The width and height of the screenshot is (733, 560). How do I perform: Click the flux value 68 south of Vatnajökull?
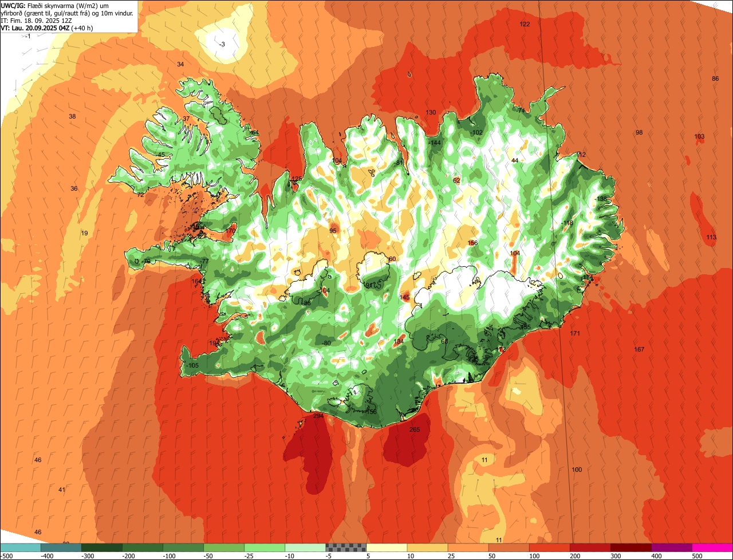444,341
